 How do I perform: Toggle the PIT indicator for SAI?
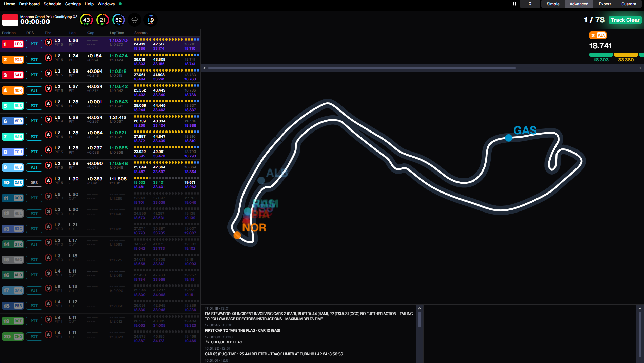coord(34,75)
